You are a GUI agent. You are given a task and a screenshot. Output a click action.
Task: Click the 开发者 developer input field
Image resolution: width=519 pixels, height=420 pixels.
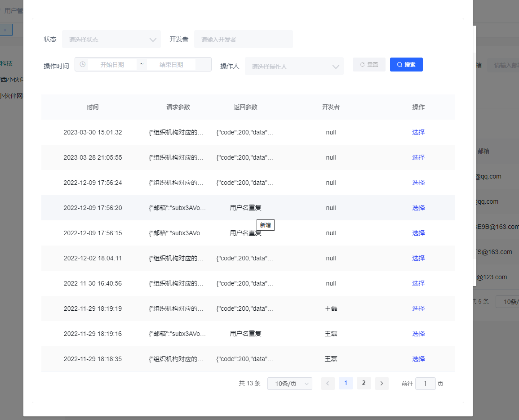pyautogui.click(x=243, y=40)
